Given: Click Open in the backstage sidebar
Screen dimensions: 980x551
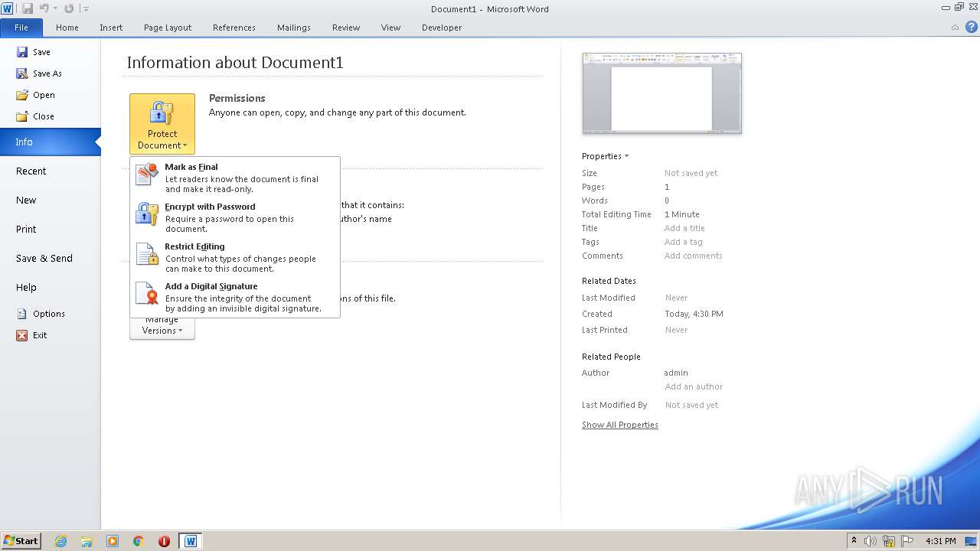Looking at the screenshot, I should pos(36,95).
